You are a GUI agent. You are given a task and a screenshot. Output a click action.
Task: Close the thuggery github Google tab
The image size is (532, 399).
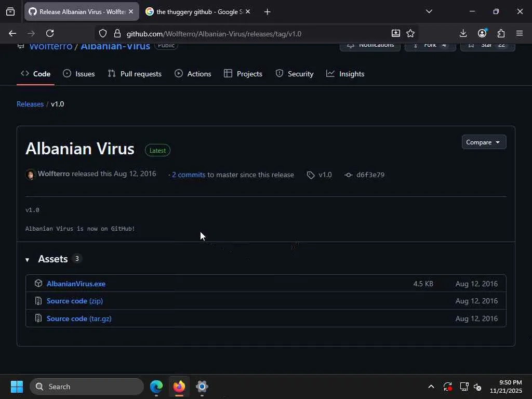(x=248, y=11)
